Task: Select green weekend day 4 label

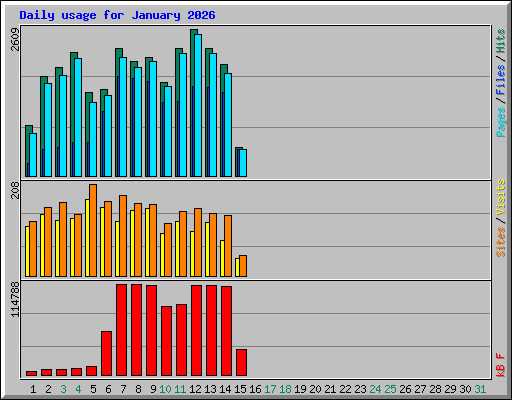Action: tap(78, 389)
